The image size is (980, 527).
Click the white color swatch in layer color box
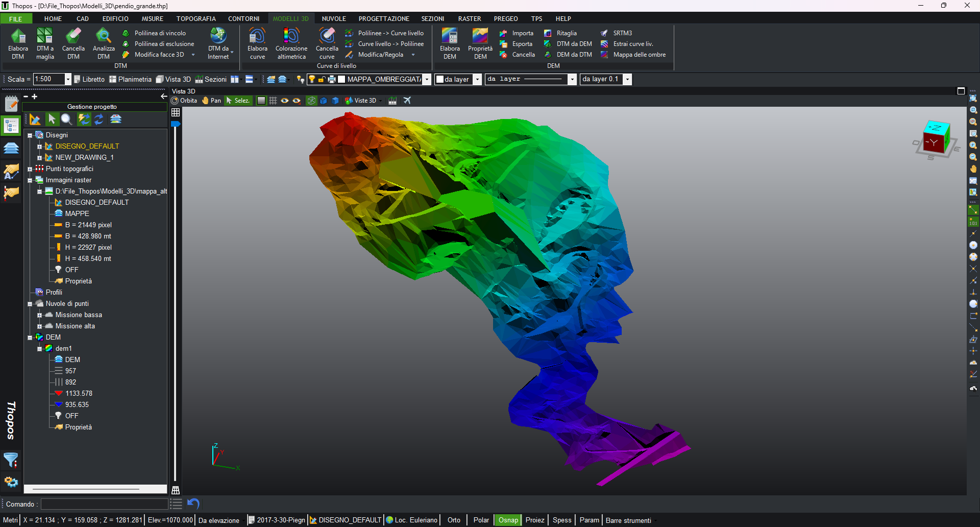click(439, 79)
